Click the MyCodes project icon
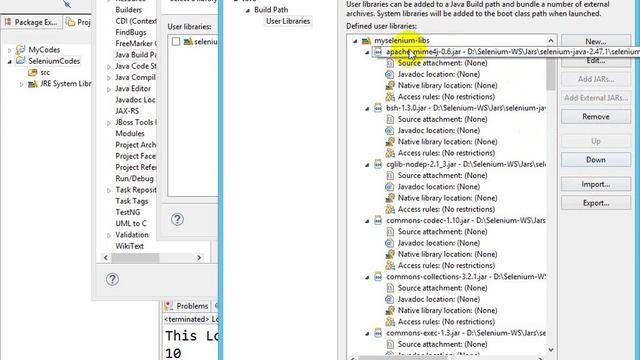 (20, 50)
